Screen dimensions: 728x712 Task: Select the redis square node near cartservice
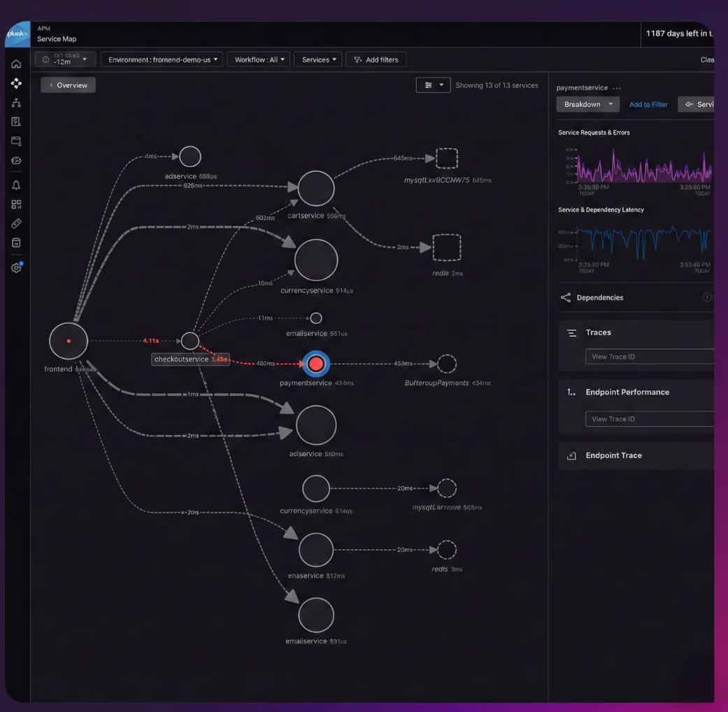click(447, 248)
